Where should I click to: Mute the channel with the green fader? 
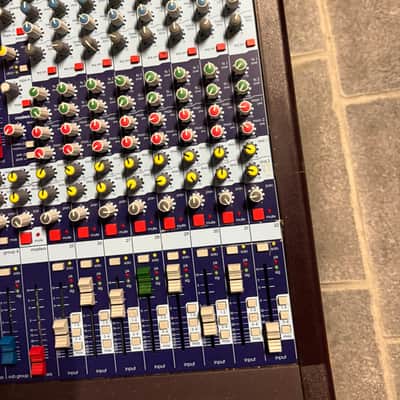140,226
